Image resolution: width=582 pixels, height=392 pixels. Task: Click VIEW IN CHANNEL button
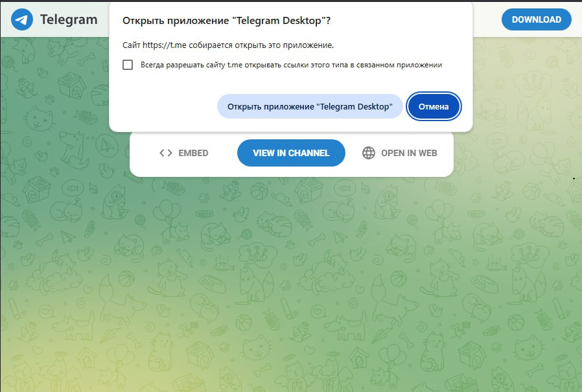291,153
